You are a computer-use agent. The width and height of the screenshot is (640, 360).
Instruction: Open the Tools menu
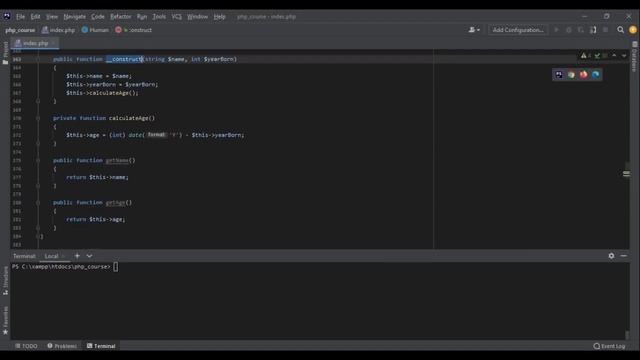point(159,17)
